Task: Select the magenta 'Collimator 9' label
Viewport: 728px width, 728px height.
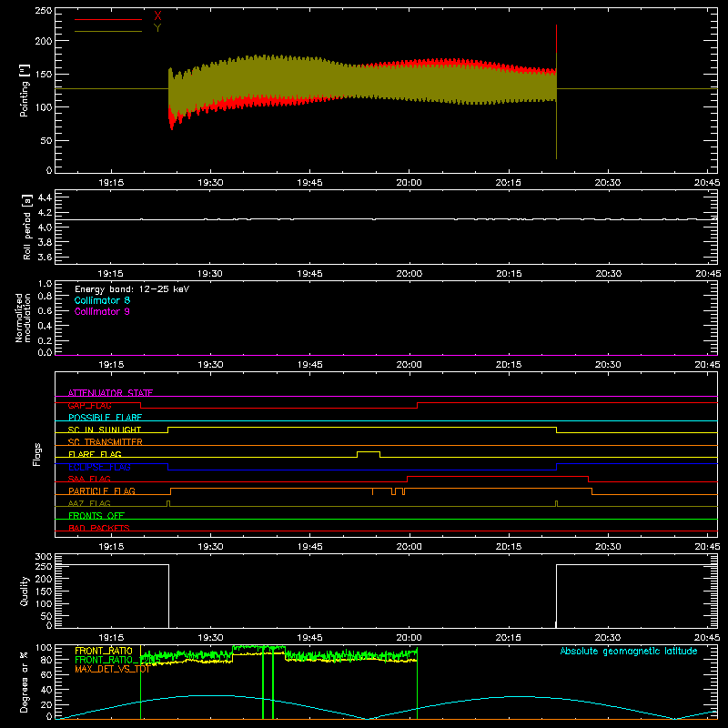Action: coord(102,311)
